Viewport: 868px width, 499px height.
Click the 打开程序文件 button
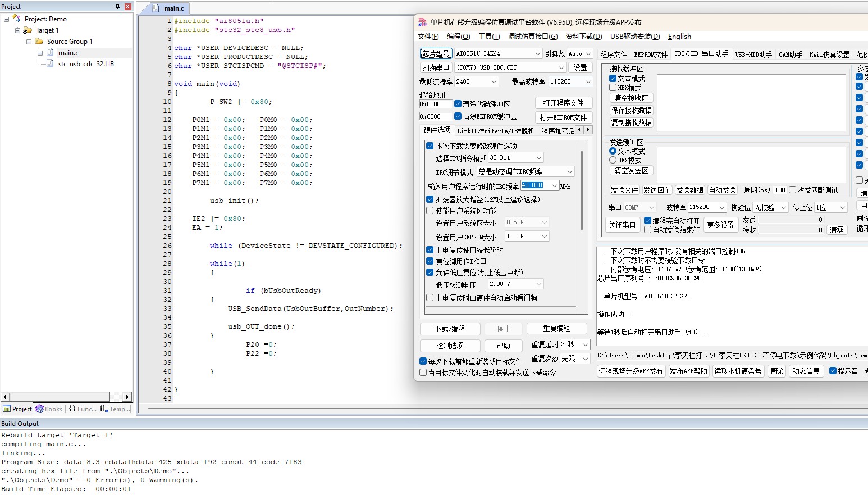[x=563, y=103]
